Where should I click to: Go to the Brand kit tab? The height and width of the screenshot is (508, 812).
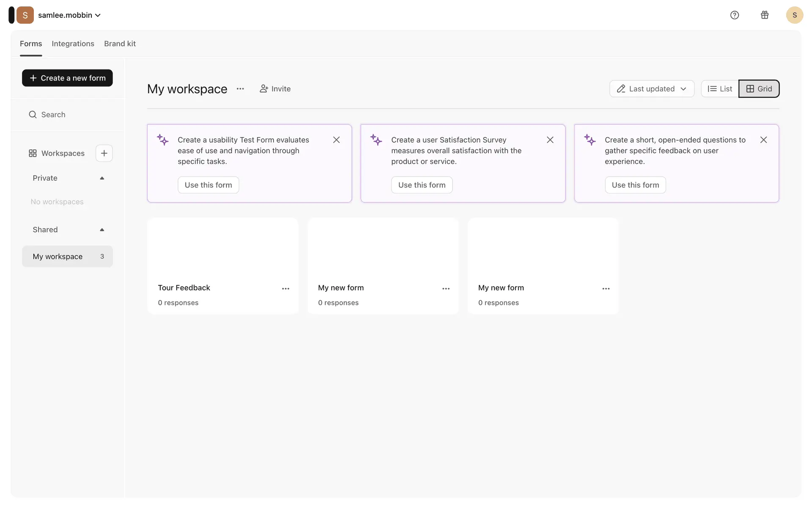[120, 44]
